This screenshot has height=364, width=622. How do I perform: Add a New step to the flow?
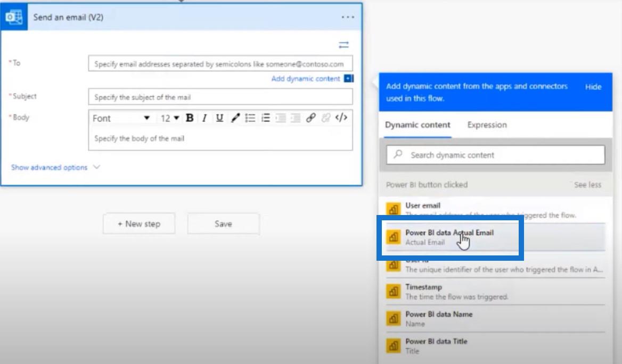click(x=139, y=224)
